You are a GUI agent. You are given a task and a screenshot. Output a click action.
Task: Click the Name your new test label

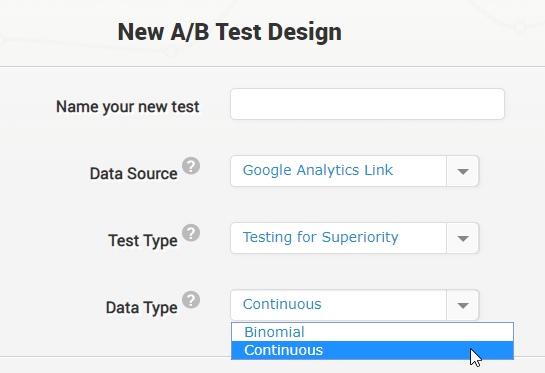click(128, 106)
